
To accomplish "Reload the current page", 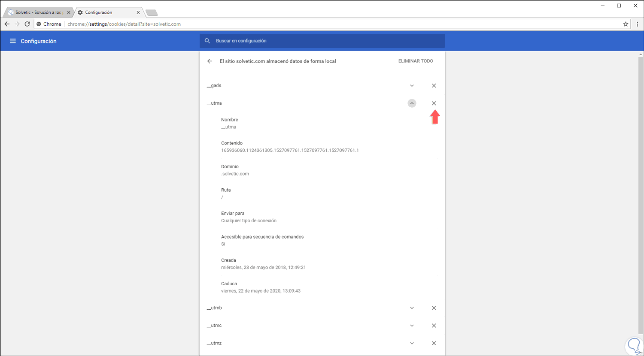I will 27,24.
